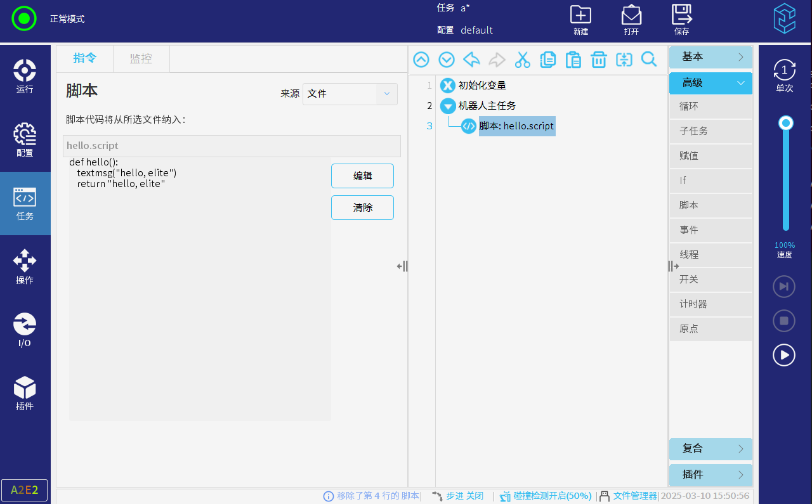Collapse the 机器人主任务 tree node
812x504 pixels.
coord(448,106)
